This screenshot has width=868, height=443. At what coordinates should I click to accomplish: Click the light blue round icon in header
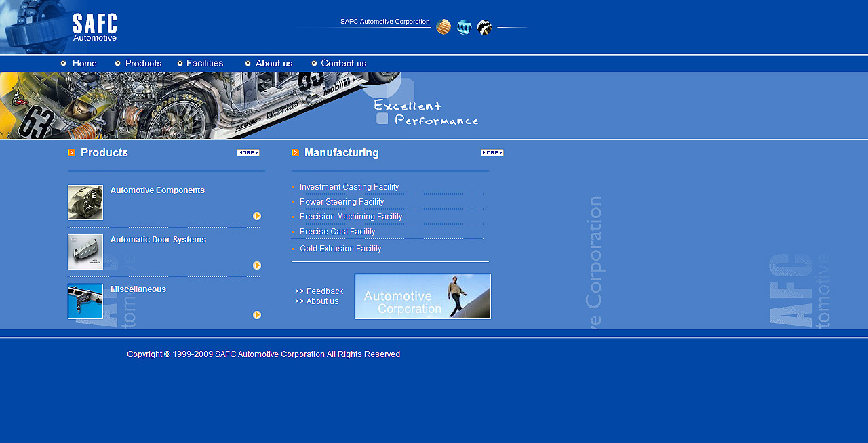[x=464, y=27]
